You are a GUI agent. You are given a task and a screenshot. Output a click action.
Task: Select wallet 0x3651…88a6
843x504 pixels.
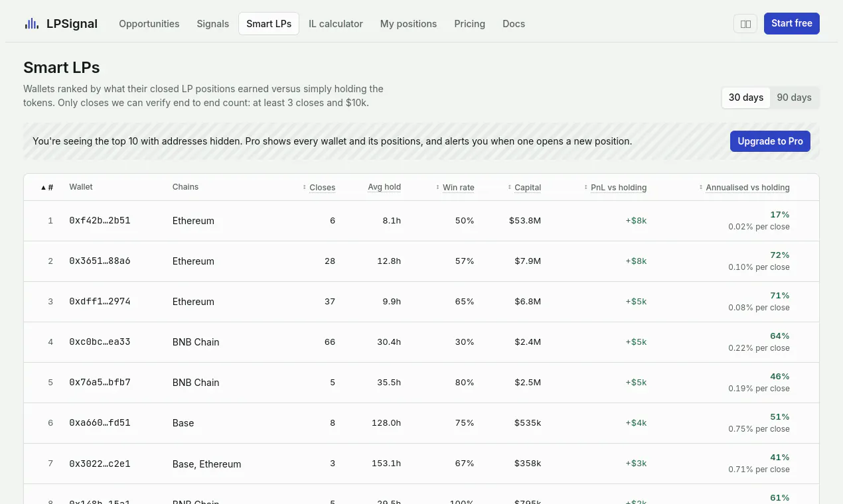pyautogui.click(x=100, y=261)
